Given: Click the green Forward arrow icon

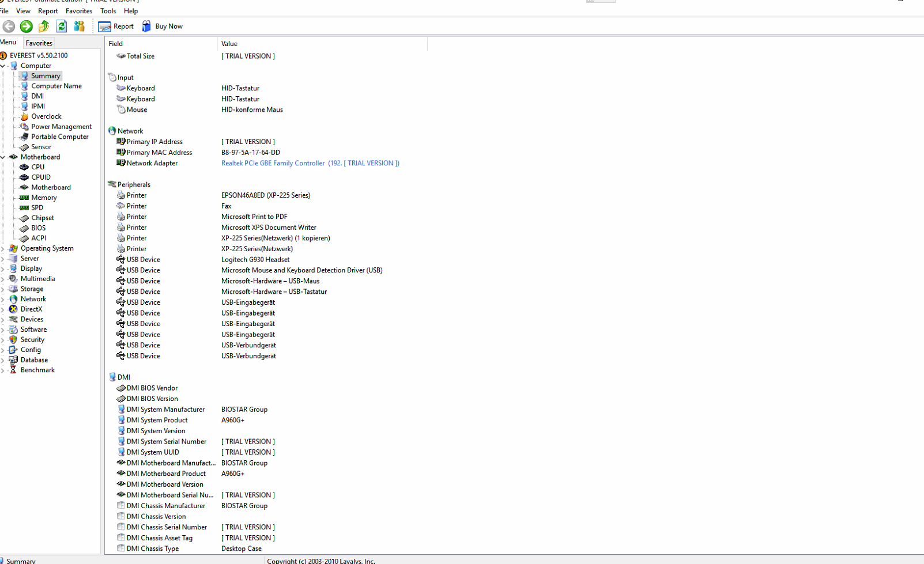Looking at the screenshot, I should click(x=27, y=26).
